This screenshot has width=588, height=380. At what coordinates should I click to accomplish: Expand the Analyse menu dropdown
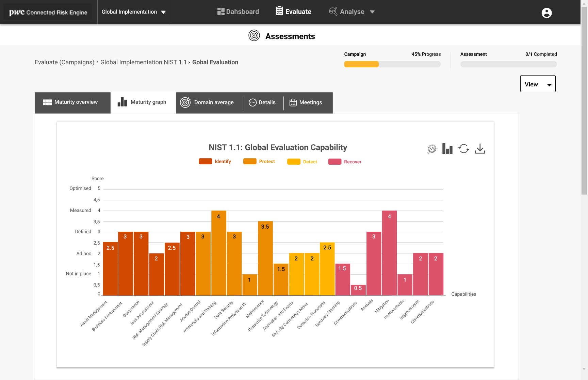372,12
